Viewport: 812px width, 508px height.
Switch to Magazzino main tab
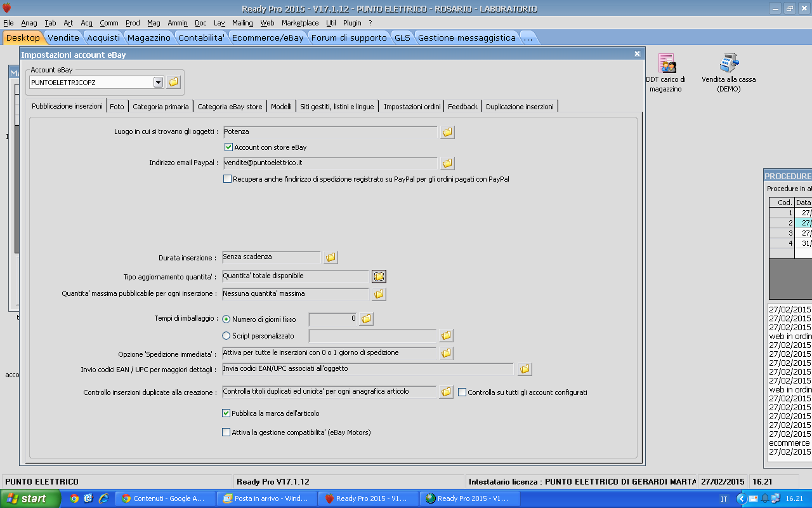tap(149, 38)
